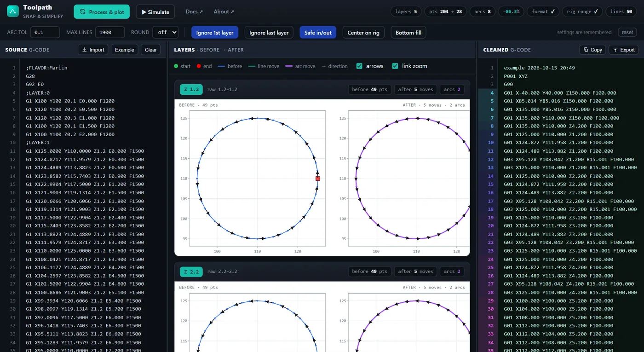Click 'settings are remembered' text
This screenshot has width=644, height=352.
tap(584, 32)
